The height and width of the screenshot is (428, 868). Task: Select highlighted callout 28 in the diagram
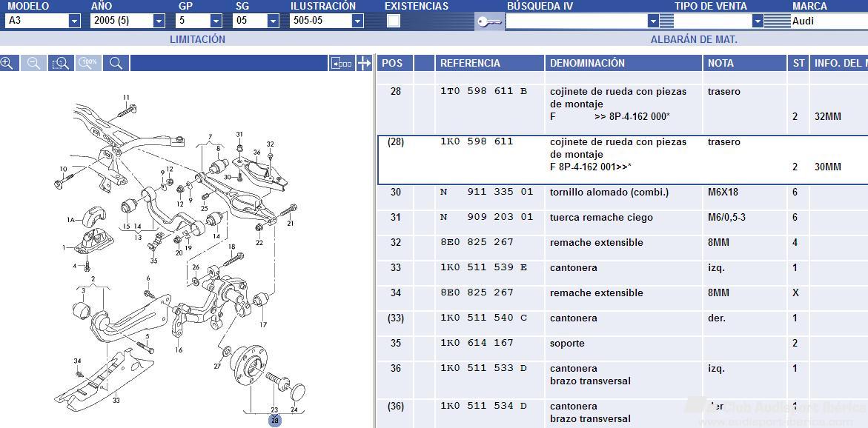pos(274,421)
